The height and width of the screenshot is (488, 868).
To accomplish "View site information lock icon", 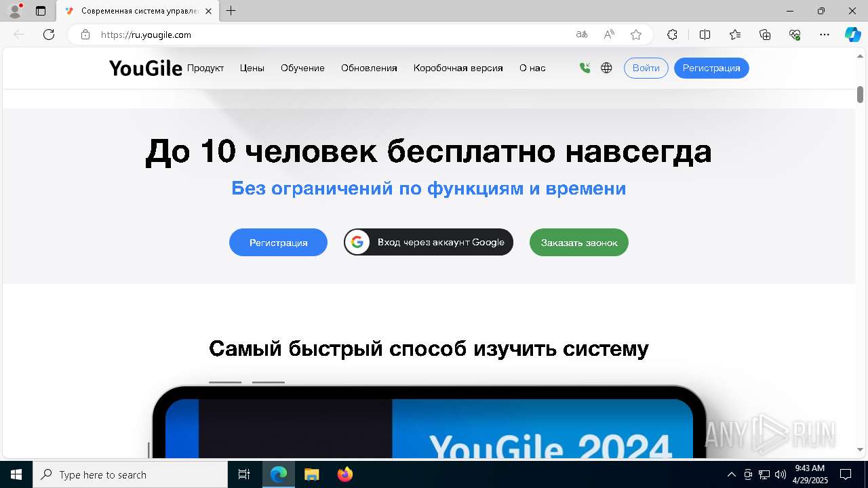I will [x=85, y=35].
